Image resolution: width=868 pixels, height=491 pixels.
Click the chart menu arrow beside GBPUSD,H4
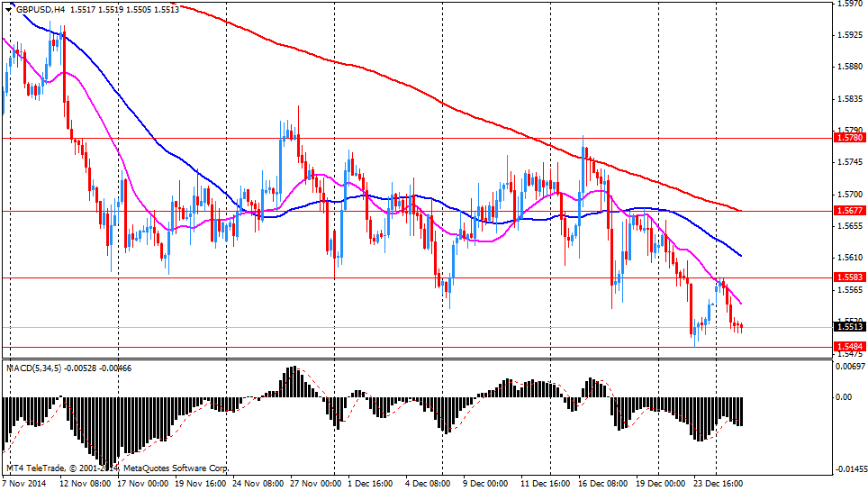pos(7,8)
